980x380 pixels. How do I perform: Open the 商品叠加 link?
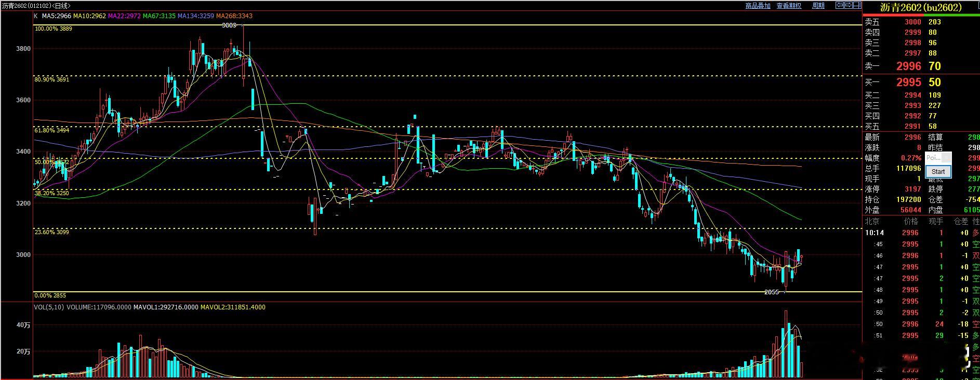click(x=758, y=6)
